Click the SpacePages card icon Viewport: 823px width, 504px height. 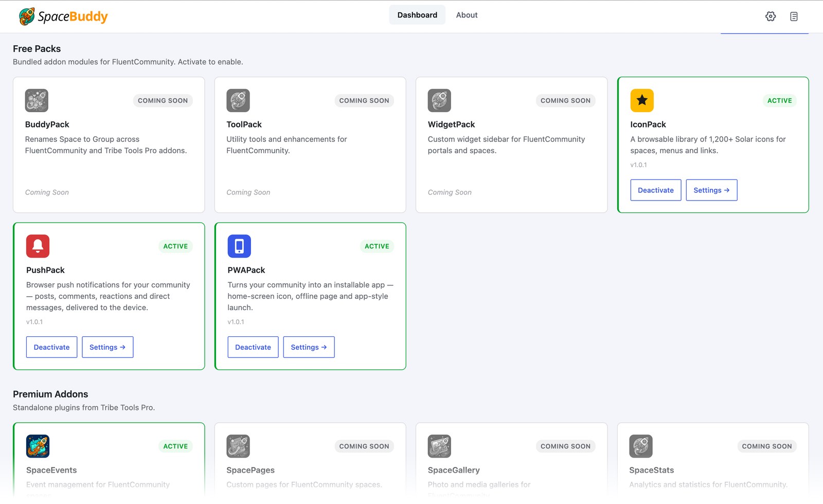(238, 446)
